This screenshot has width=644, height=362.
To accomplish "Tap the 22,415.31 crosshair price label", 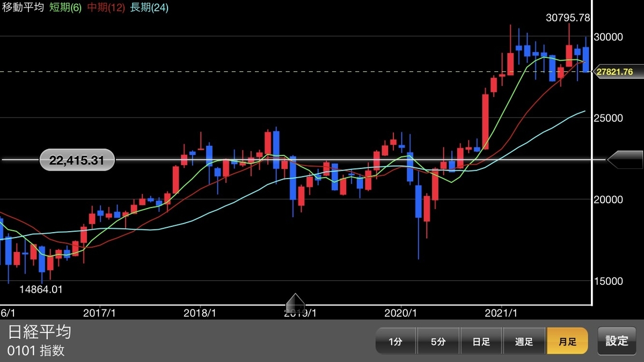I will coord(76,159).
